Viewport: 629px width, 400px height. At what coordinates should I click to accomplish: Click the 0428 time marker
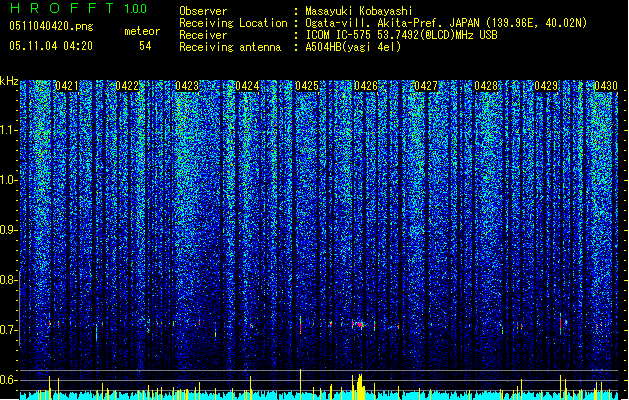[486, 86]
